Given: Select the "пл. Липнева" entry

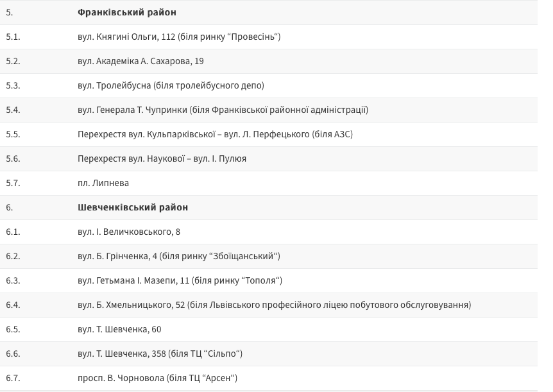Looking at the screenshot, I should pyautogui.click(x=103, y=183).
